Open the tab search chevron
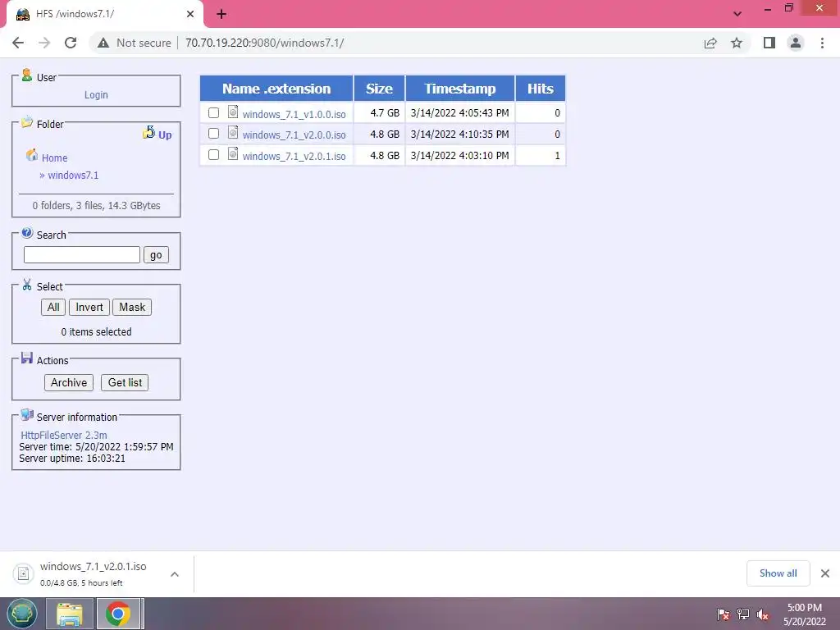840x630 pixels. [x=737, y=14]
